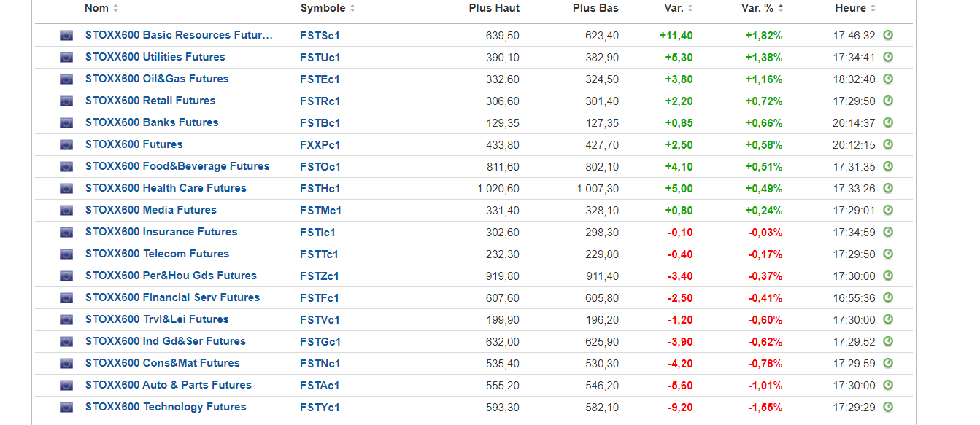This screenshot has width=980, height=425.
Task: Open the STOXX600 Retail Futures link
Action: pyautogui.click(x=150, y=101)
